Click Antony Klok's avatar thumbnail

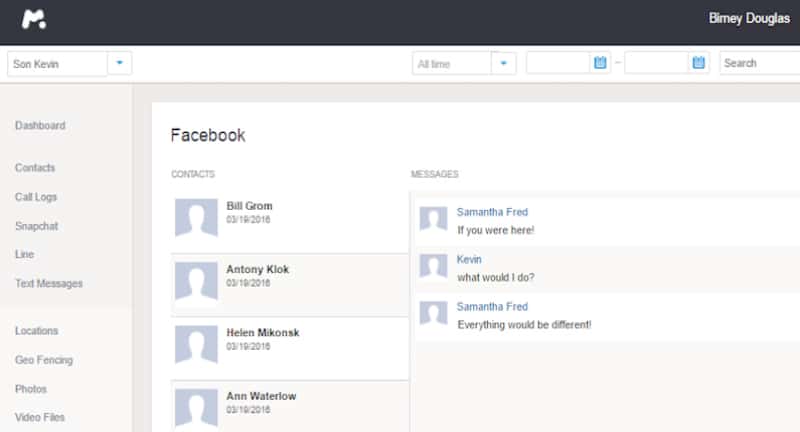click(x=196, y=281)
